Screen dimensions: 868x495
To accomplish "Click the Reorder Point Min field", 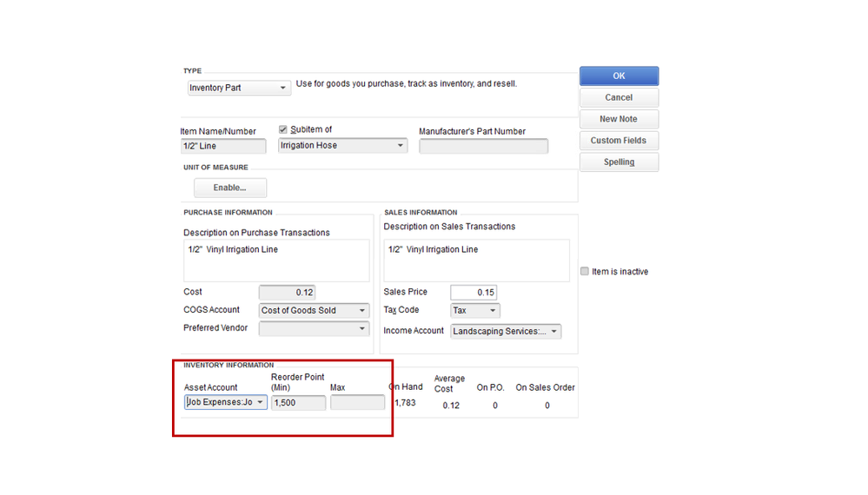I will (298, 403).
